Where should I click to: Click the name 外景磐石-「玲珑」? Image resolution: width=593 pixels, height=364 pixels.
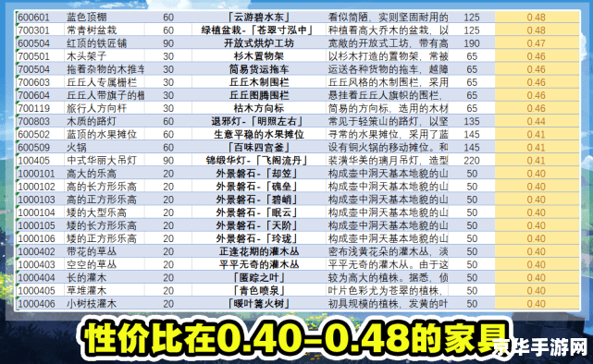coord(258,238)
